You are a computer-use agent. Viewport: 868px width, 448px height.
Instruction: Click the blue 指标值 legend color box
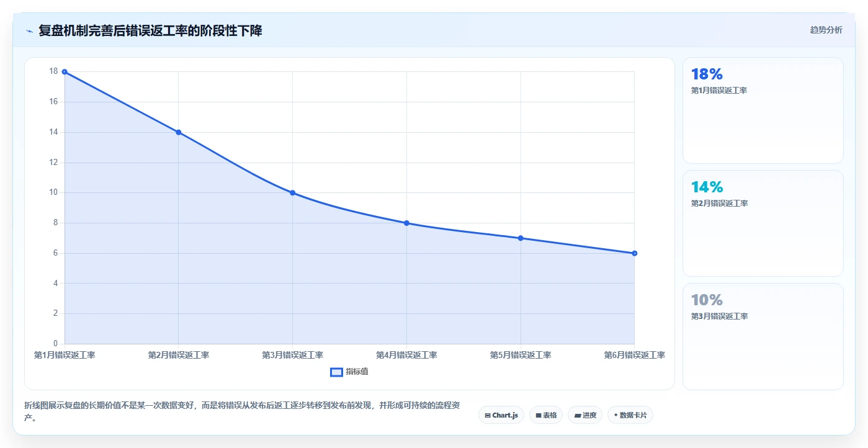tap(336, 372)
